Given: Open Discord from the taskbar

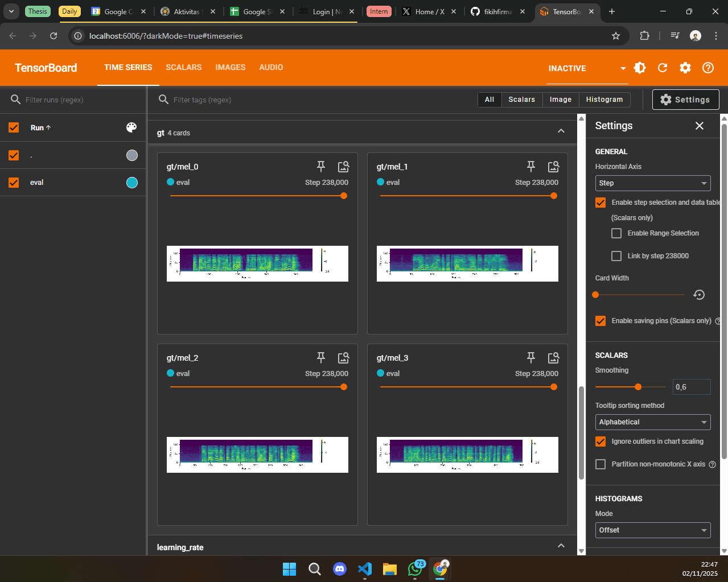Looking at the screenshot, I should (x=340, y=569).
